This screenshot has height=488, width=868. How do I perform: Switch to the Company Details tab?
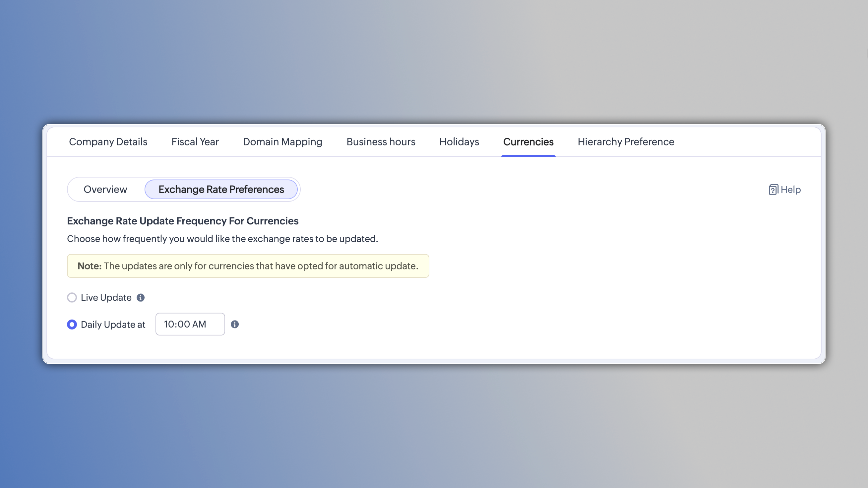point(108,142)
